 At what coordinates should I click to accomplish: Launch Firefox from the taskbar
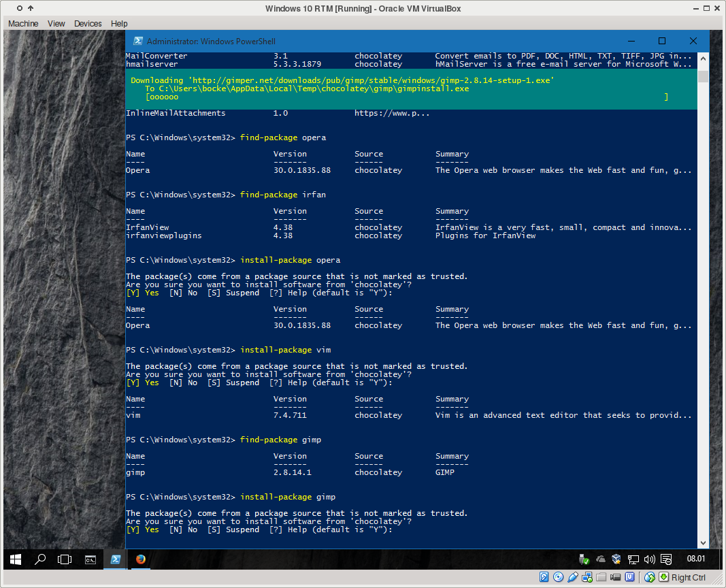tap(141, 559)
